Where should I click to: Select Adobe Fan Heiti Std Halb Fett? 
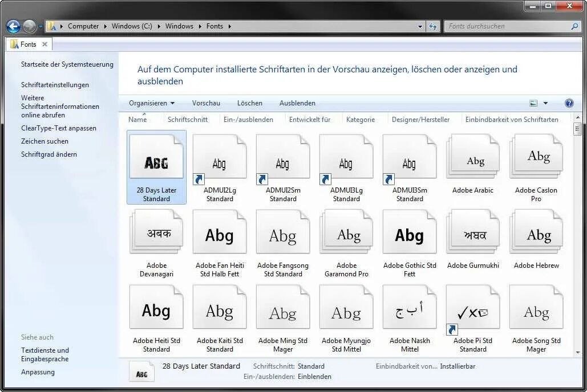click(x=220, y=243)
